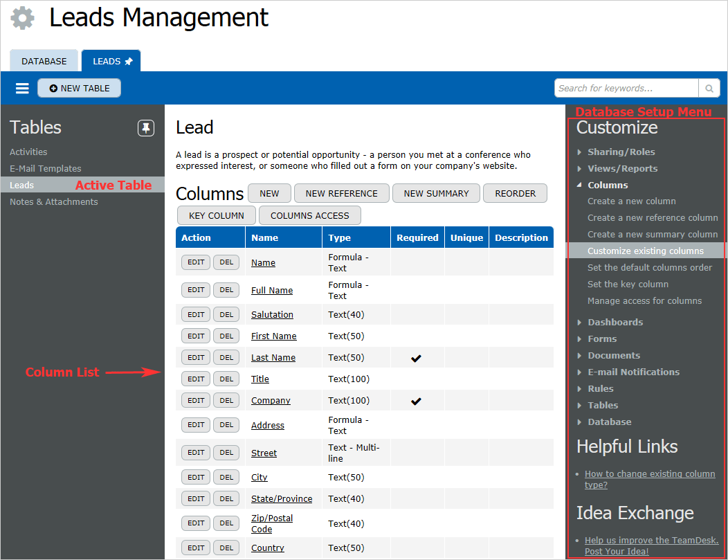Expand the Forms section
Viewport: 728px width, 560px height.
click(602, 339)
